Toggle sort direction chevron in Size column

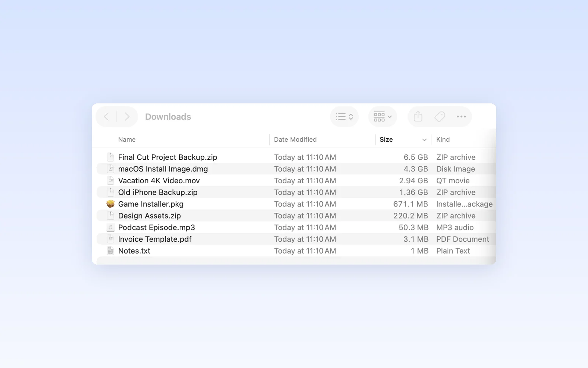tap(424, 140)
